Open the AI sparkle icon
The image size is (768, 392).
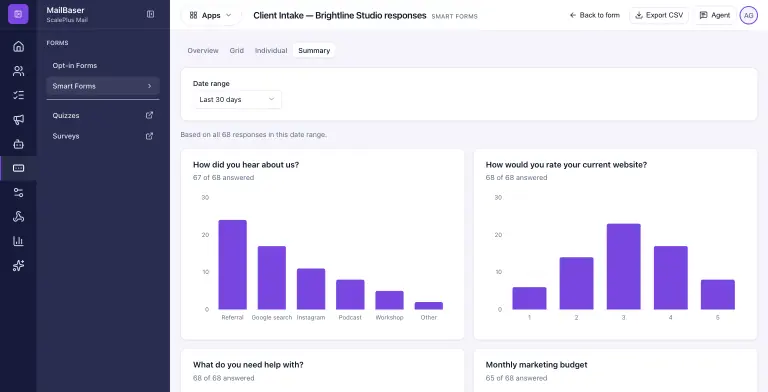(18, 266)
